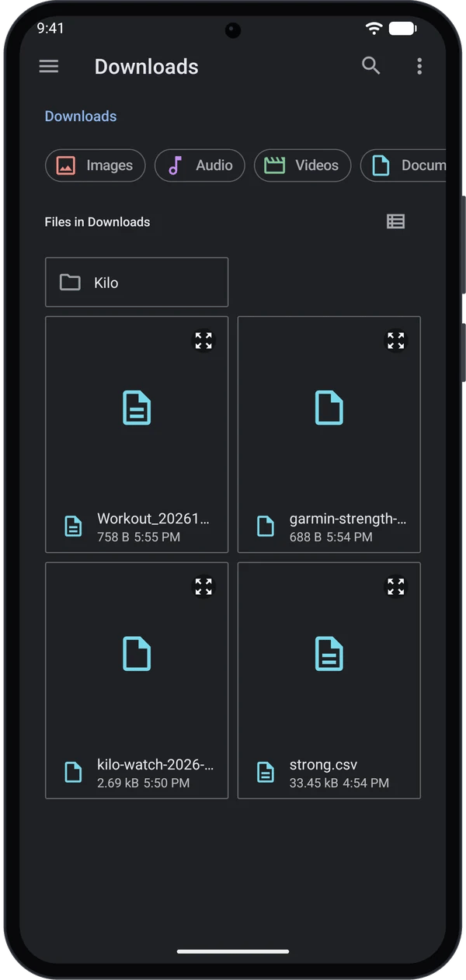Expand preview of kilo-watch-2026 file
Screen dimensions: 466x980
(203, 586)
